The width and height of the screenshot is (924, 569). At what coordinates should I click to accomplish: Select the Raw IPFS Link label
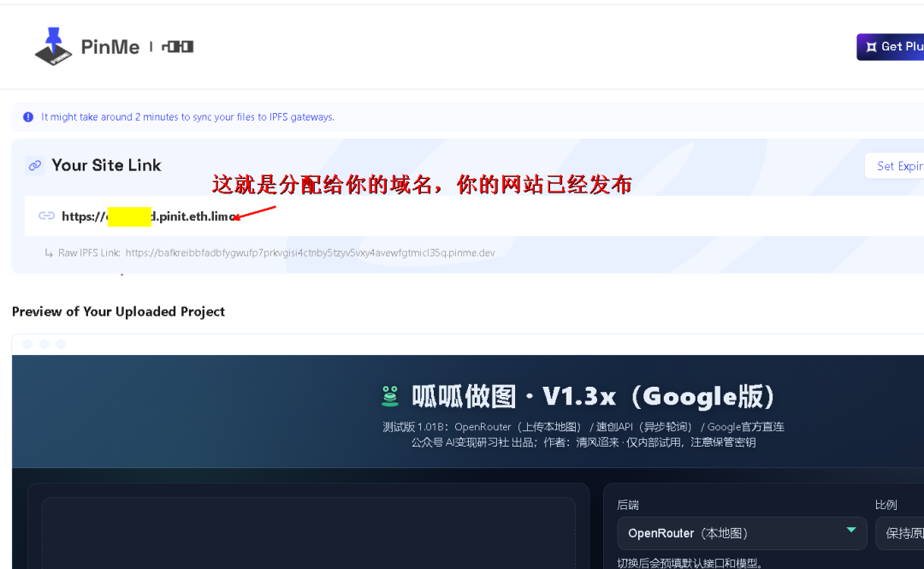click(89, 253)
